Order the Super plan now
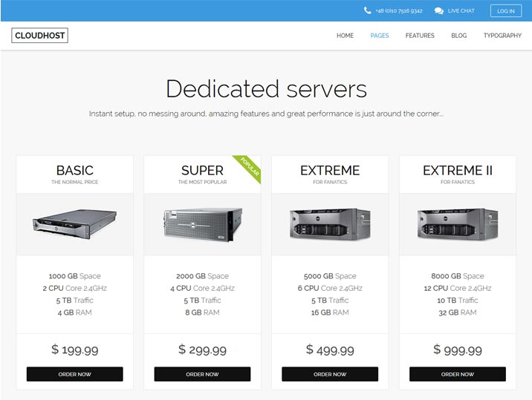The width and height of the screenshot is (532, 400). pyautogui.click(x=202, y=374)
